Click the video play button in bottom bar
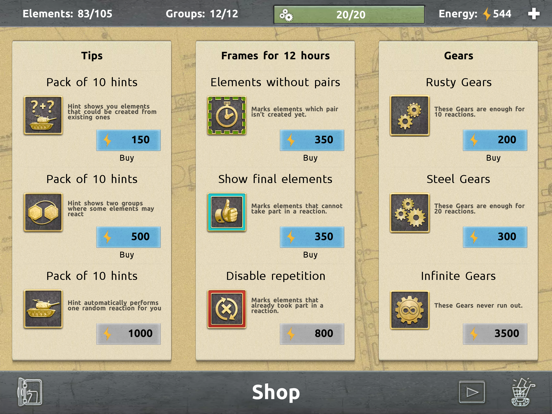The height and width of the screenshot is (414, 552). (x=472, y=392)
